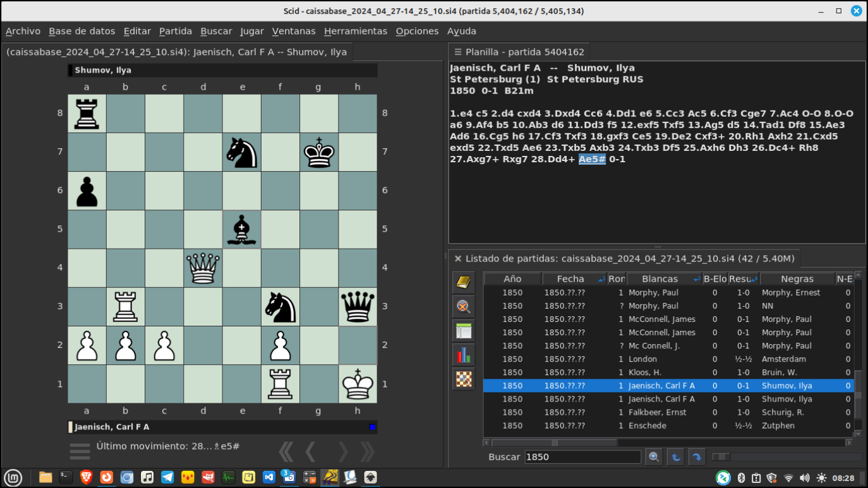Select game Kloos, H. vs Bruin, W.
868x488 pixels.
click(x=668, y=372)
